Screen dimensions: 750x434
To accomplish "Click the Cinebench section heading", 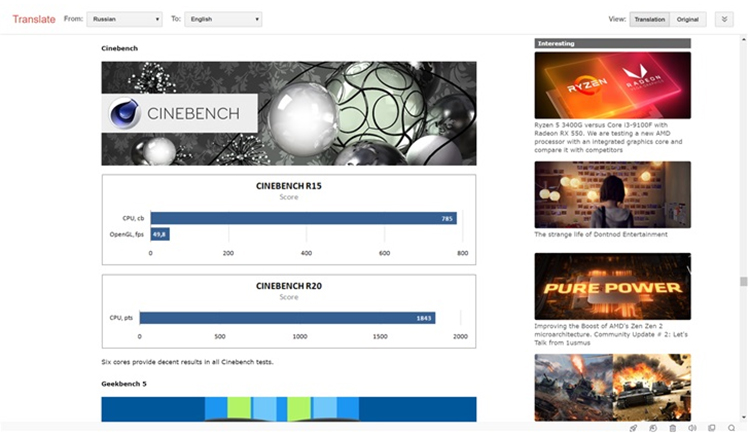I will [120, 48].
